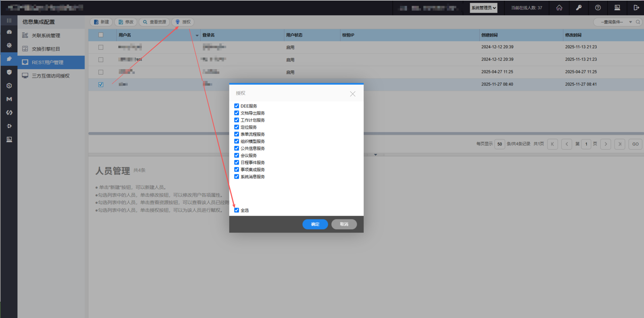Click the M icon in left sidebar
Image resolution: width=644 pixels, height=318 pixels.
click(x=9, y=99)
